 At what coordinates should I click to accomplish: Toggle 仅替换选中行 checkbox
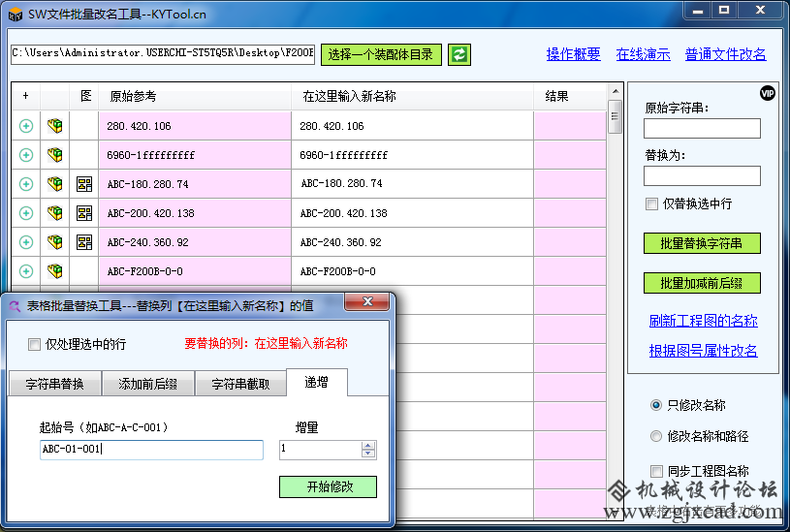coord(651,203)
